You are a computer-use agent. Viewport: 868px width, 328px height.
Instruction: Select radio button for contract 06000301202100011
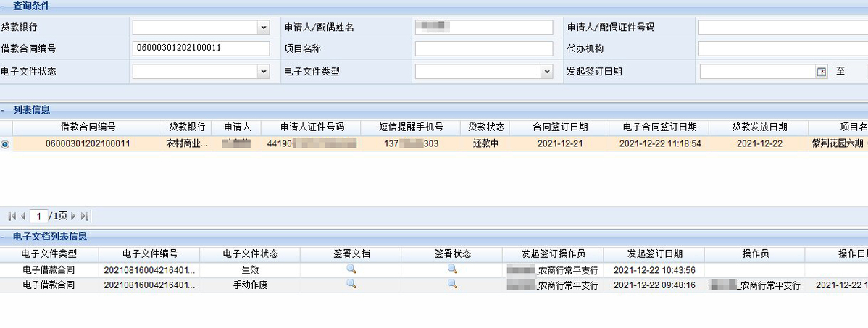[5, 144]
